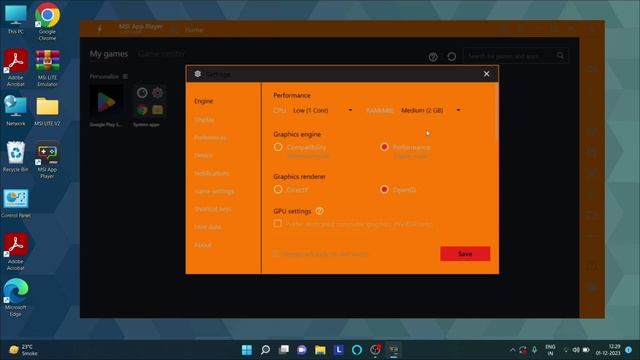Switch to the Game center tab
The width and height of the screenshot is (640, 360).
tap(161, 53)
